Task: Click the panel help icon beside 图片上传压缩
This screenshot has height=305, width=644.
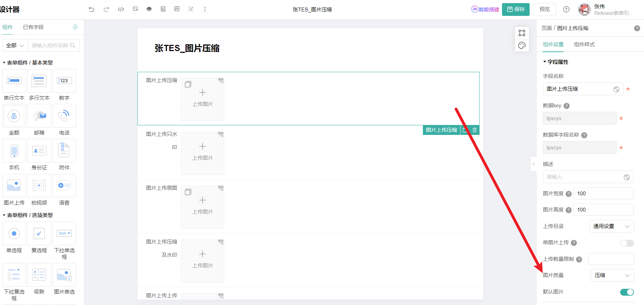Action: click(637, 28)
